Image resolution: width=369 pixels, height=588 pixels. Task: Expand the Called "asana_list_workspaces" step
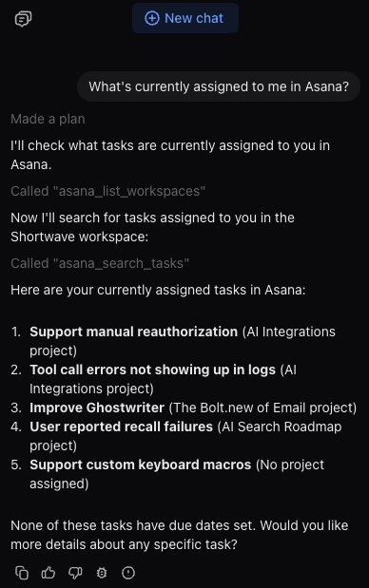pyautogui.click(x=107, y=191)
